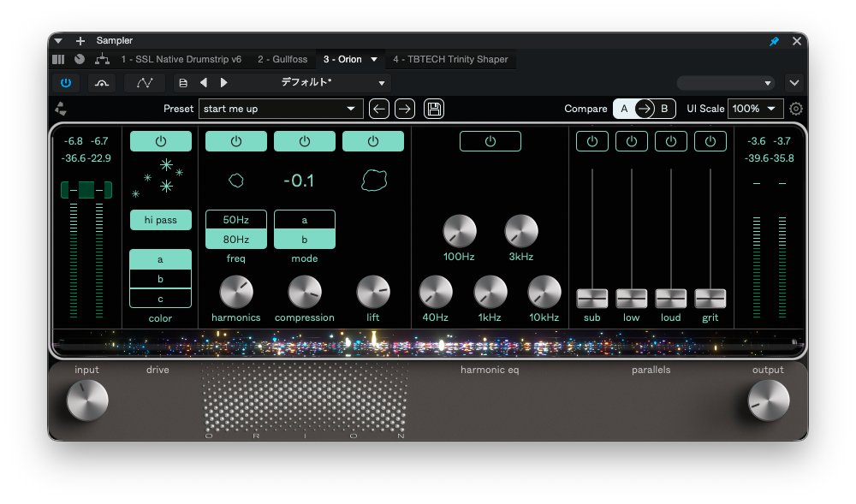Click the grit fader handle
This screenshot has width=856, height=504.
tap(710, 299)
